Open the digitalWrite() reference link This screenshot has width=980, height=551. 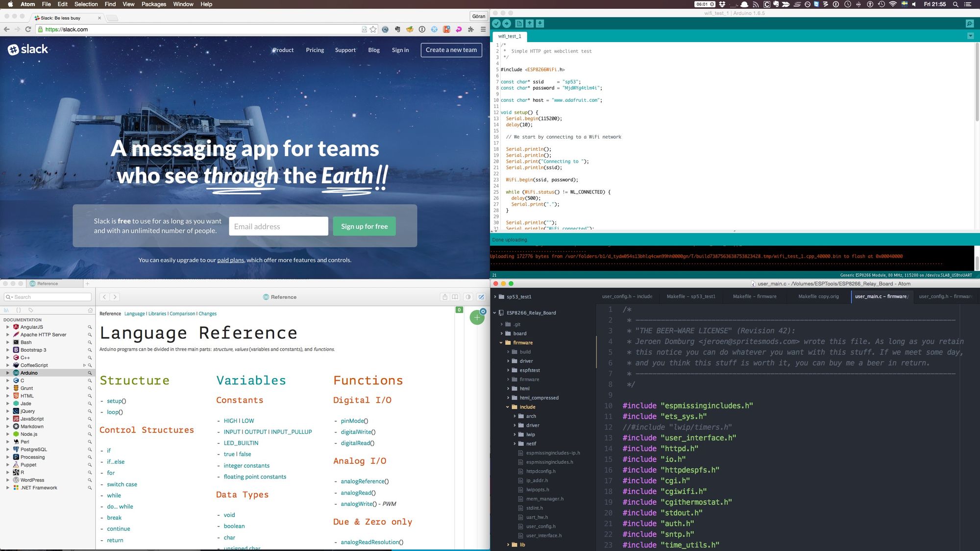coord(358,432)
